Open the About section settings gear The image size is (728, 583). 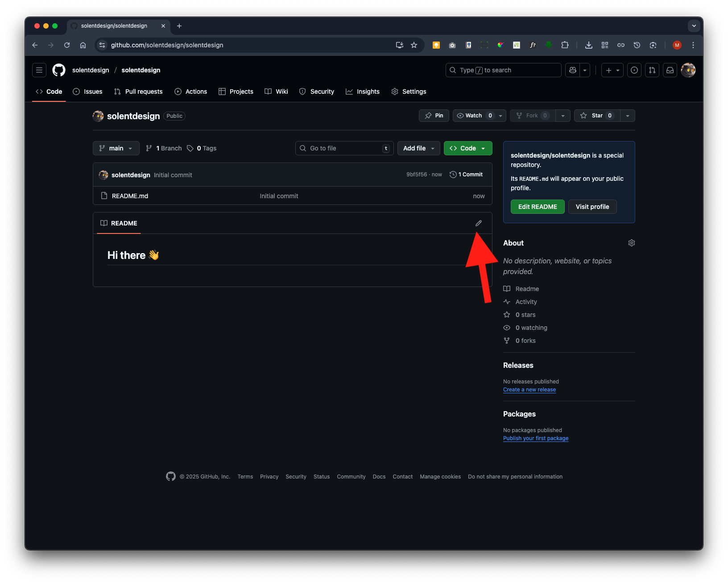(631, 243)
